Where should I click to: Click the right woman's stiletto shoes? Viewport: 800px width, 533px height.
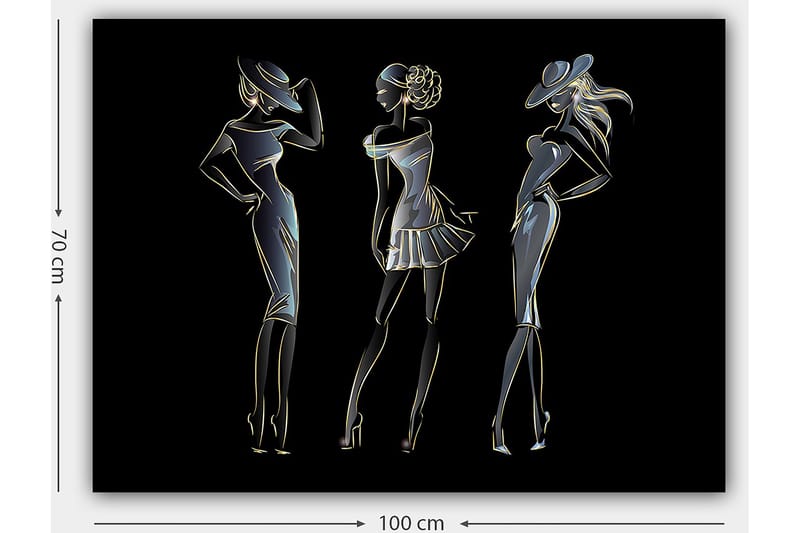click(540, 432)
